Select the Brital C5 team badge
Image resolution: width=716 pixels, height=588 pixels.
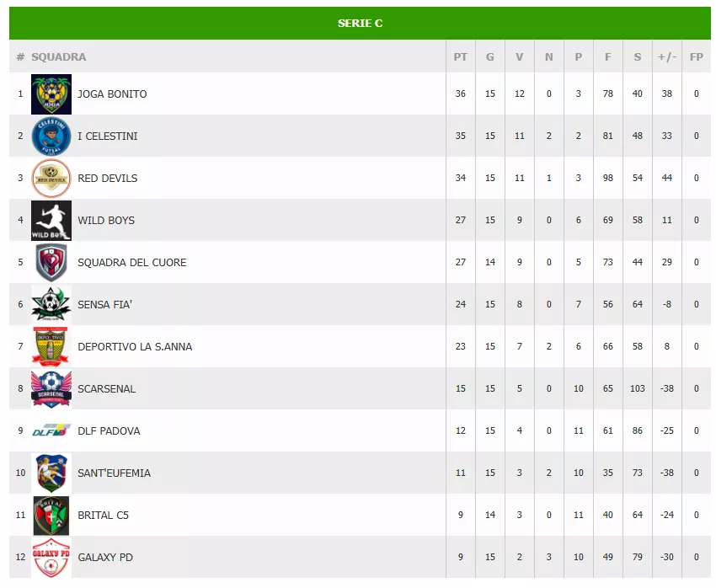[x=51, y=515]
